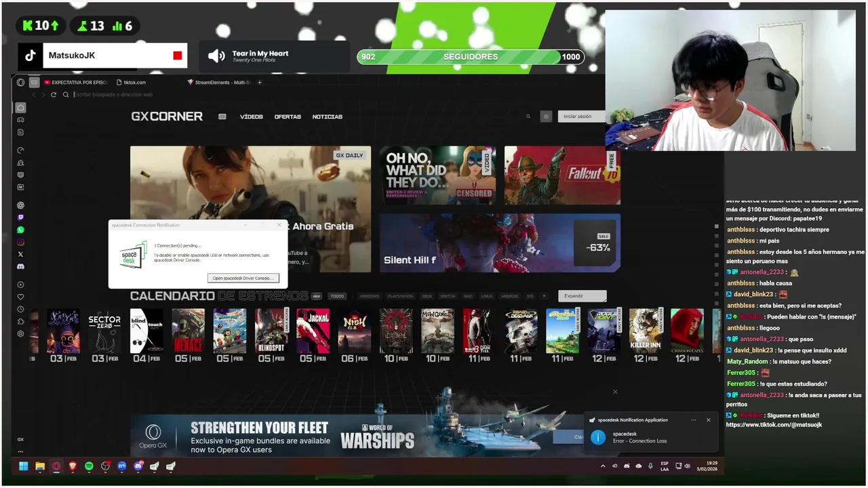This screenshot has height=488, width=868.
Task: Switch to the StreamElements tab
Action: pyautogui.click(x=218, y=83)
